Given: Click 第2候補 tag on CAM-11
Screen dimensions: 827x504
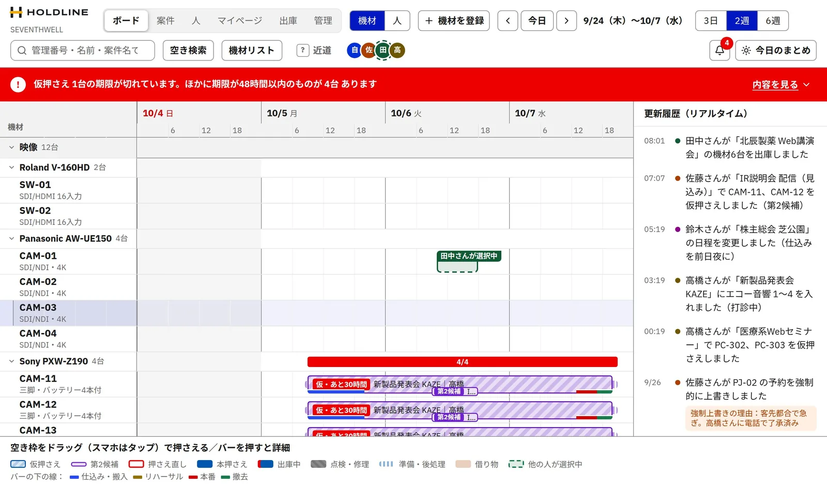Looking at the screenshot, I should coord(449,391).
